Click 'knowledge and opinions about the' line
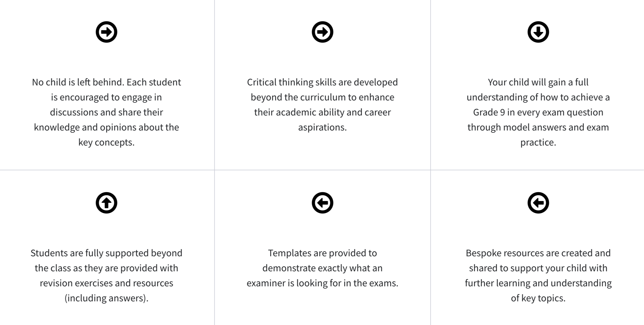Screen dimensions: 644x325 click(x=106, y=127)
